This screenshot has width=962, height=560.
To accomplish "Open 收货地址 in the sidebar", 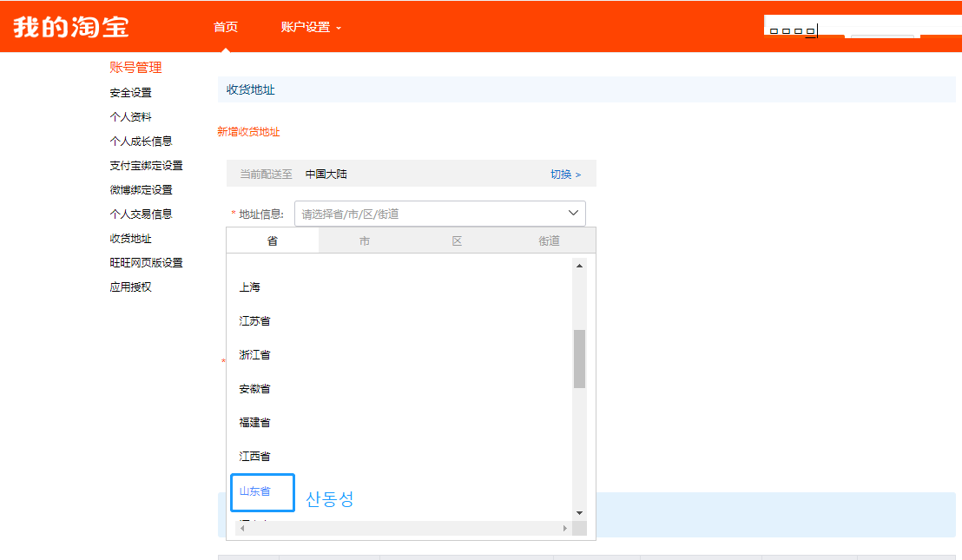I will coord(131,238).
